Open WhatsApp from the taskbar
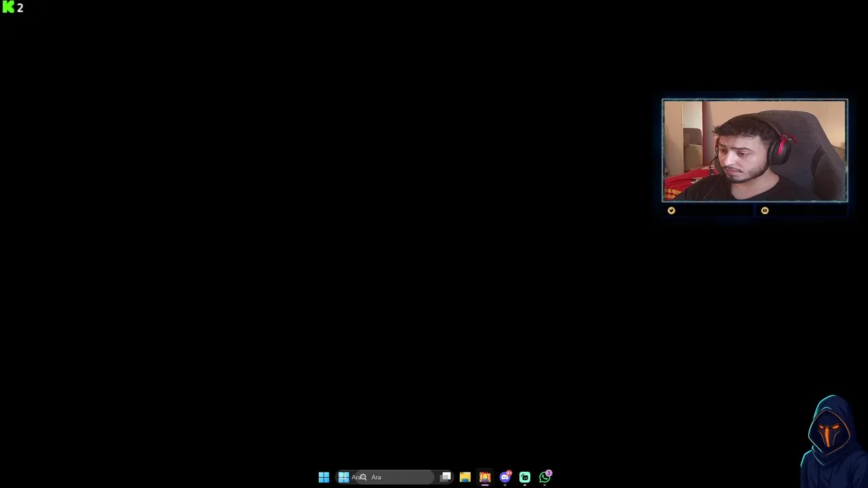 click(545, 477)
